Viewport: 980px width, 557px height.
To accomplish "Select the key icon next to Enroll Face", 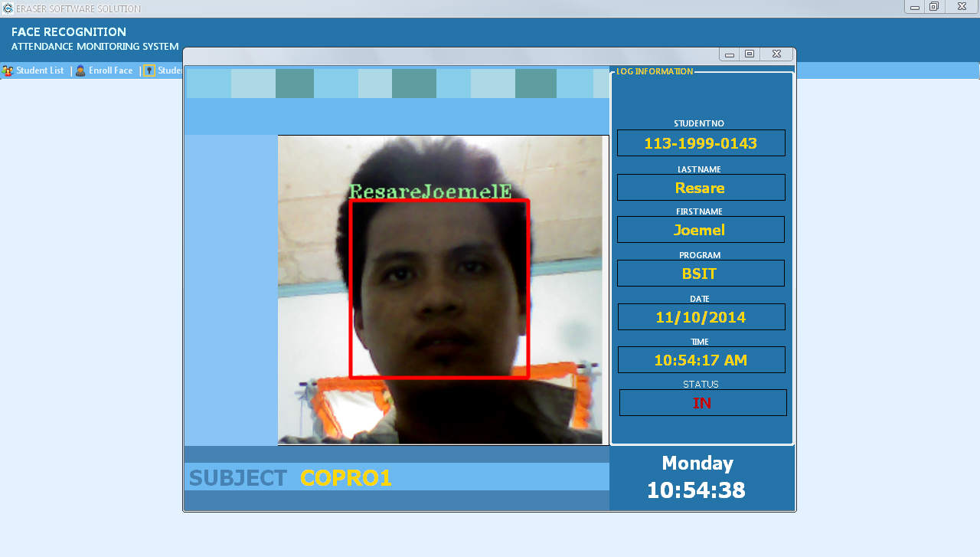I will tap(150, 70).
